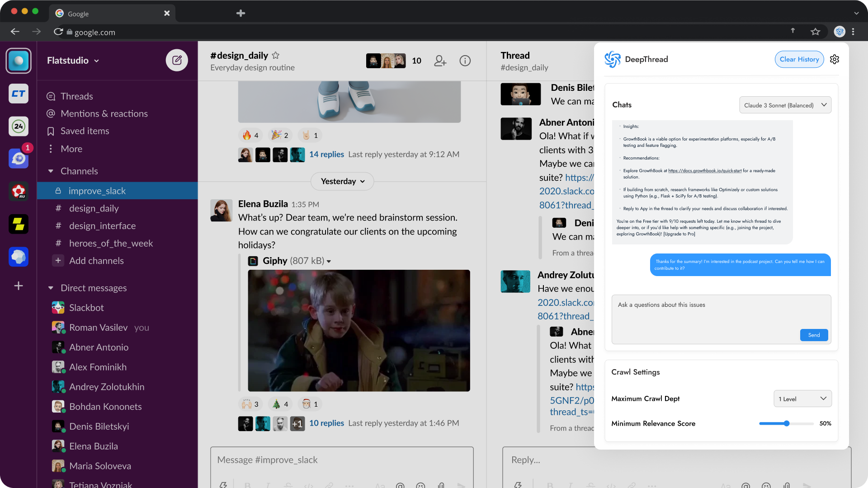Open the 10 replies thread link
Image resolution: width=868 pixels, height=488 pixels.
click(x=326, y=423)
